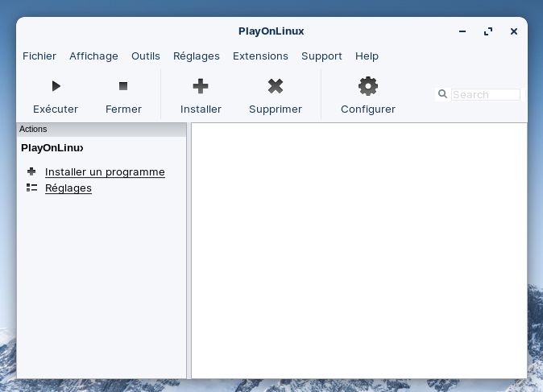Open the Support menu
The height and width of the screenshot is (392, 543).
click(321, 56)
